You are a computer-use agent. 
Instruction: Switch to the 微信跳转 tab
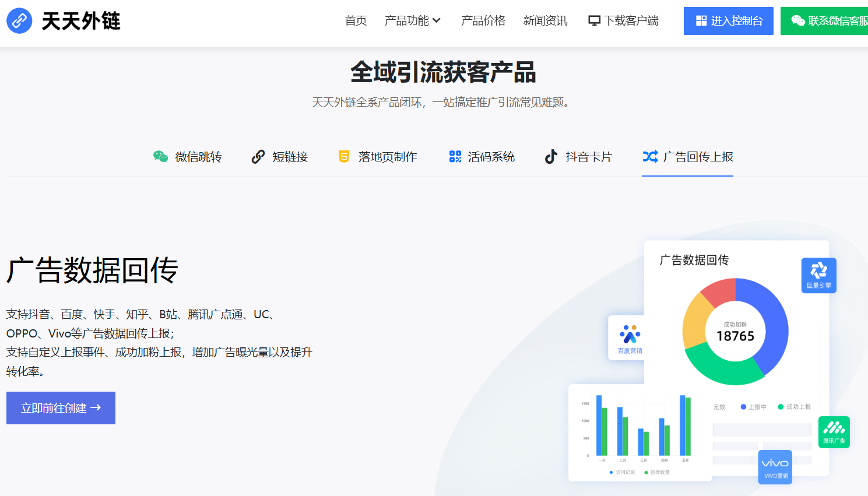[187, 157]
